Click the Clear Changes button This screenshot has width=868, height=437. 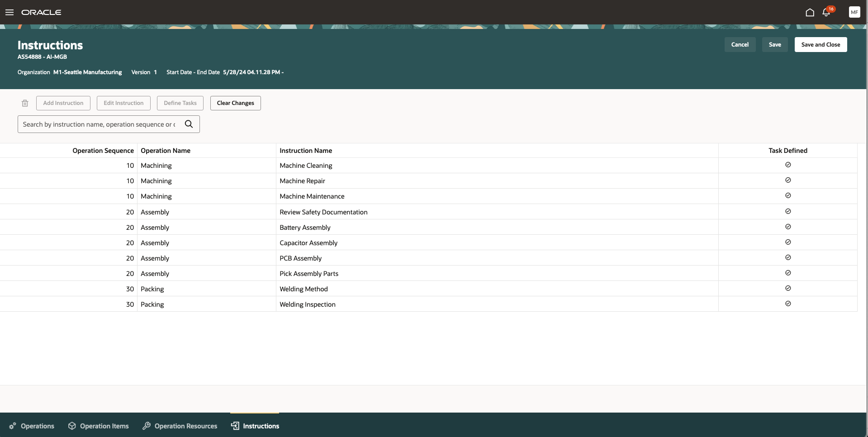pyautogui.click(x=236, y=103)
